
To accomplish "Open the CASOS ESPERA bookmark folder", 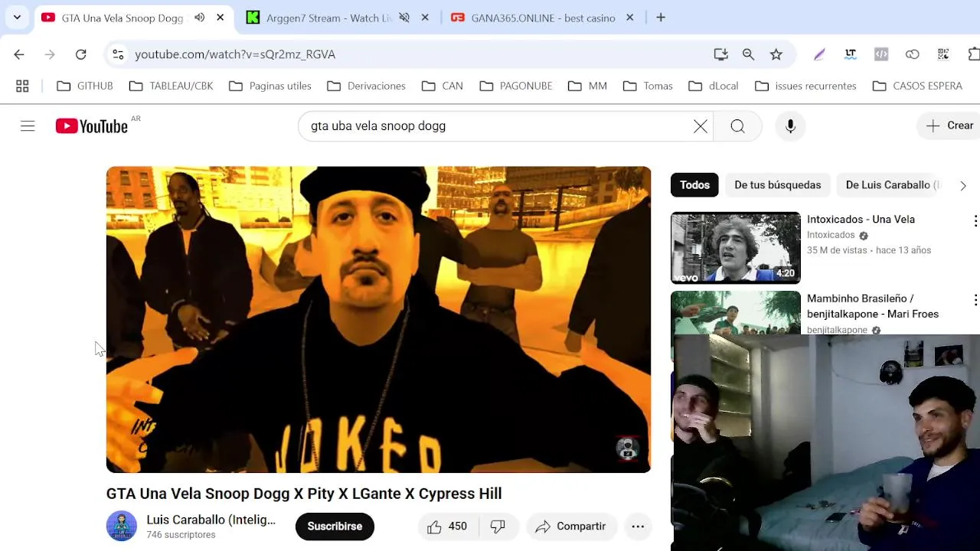I will coord(917,86).
